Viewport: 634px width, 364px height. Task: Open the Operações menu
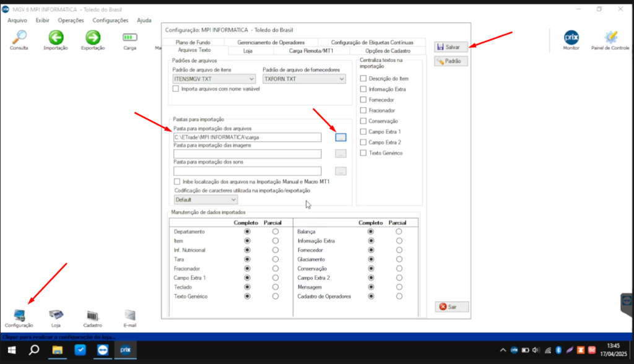[x=71, y=20]
